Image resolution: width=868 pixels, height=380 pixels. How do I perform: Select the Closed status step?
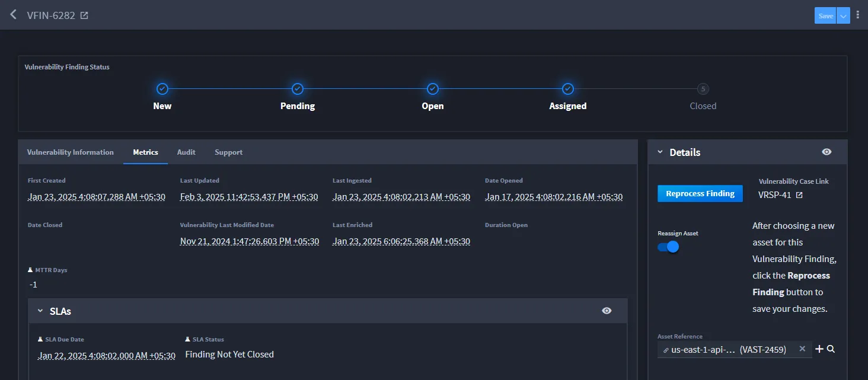click(703, 89)
